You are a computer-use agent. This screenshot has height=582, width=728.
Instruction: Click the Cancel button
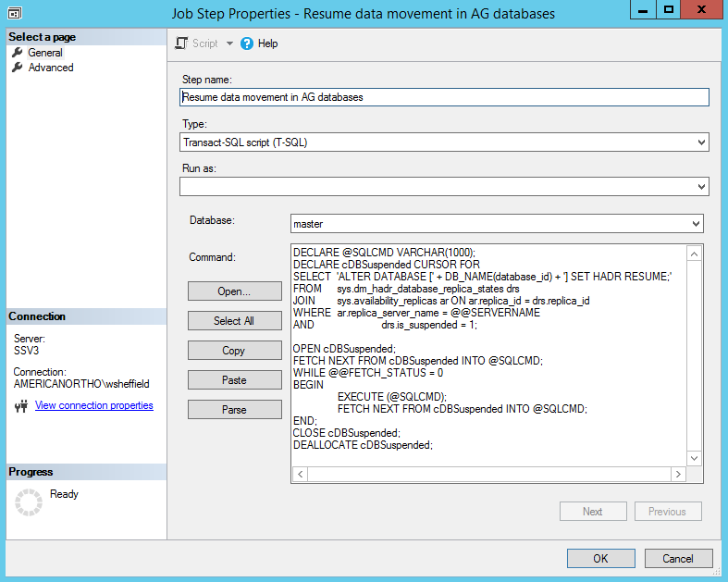tap(678, 558)
